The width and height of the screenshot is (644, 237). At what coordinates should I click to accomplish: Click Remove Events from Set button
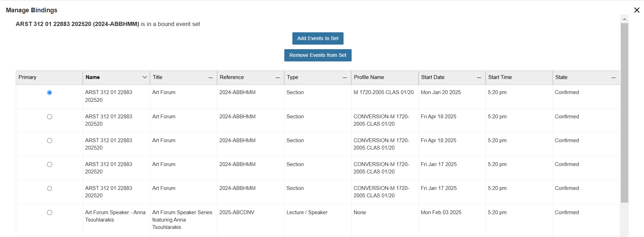[318, 55]
